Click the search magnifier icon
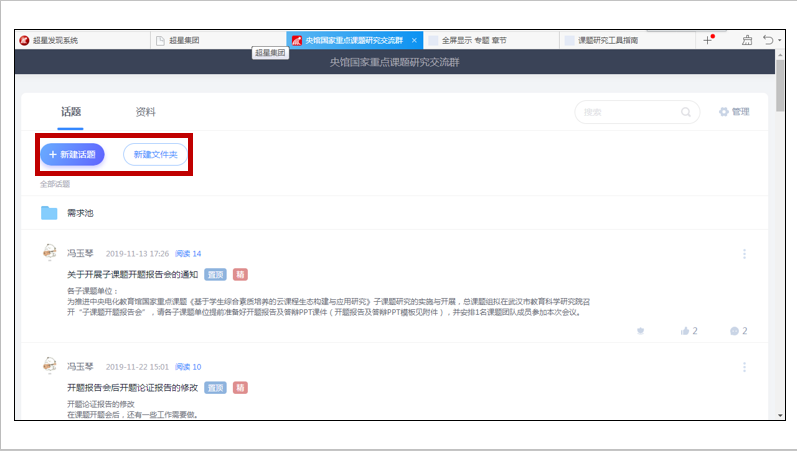The image size is (797, 451). [686, 112]
